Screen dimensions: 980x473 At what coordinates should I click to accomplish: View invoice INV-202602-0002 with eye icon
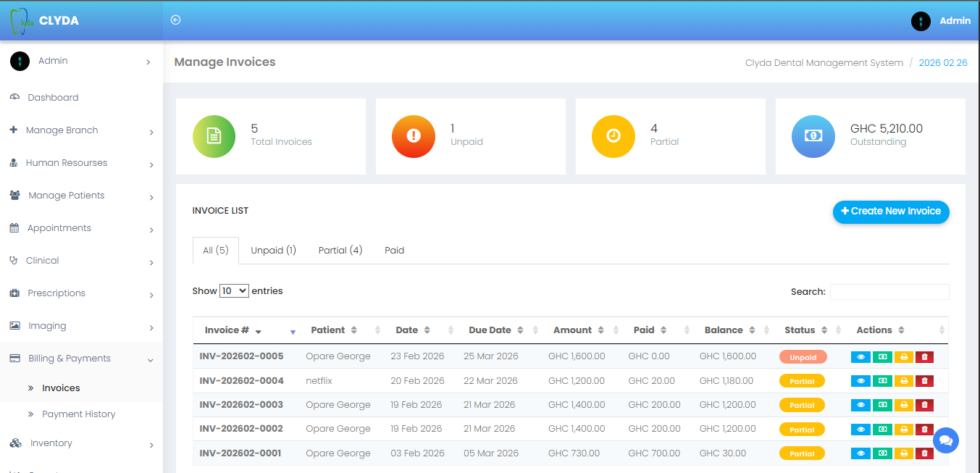[x=860, y=430]
